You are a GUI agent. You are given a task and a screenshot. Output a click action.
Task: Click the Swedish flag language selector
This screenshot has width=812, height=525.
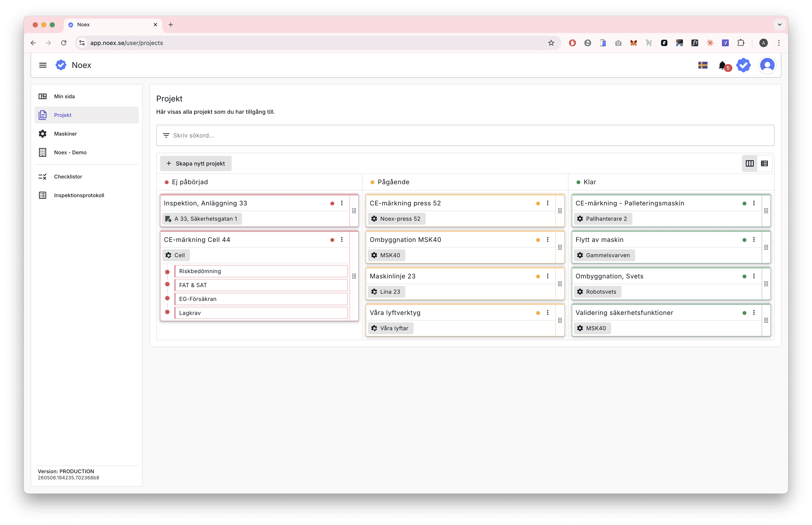(703, 65)
